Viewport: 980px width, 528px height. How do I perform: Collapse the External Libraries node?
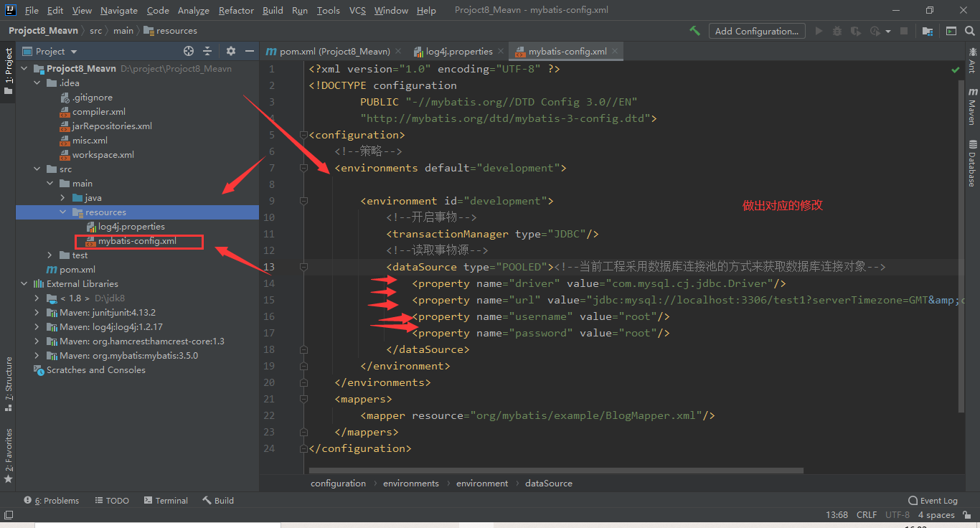click(25, 284)
